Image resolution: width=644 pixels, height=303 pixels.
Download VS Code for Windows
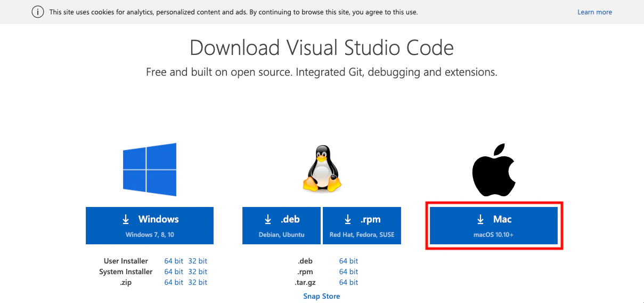point(150,226)
